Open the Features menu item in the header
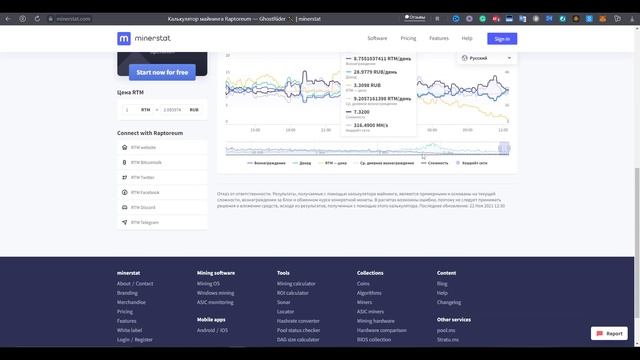 click(439, 38)
